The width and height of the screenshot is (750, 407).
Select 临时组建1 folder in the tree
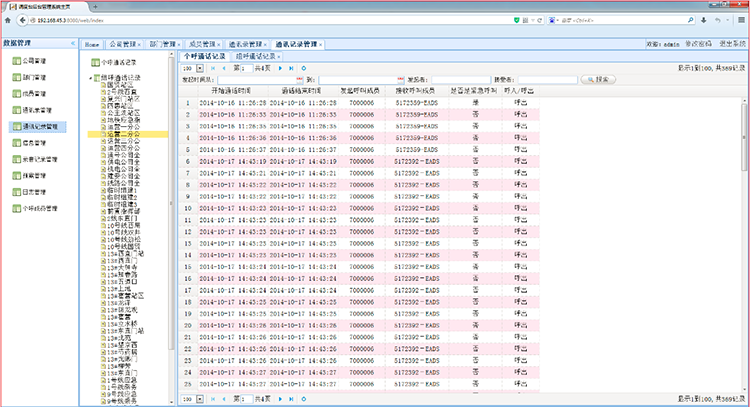tap(119, 190)
